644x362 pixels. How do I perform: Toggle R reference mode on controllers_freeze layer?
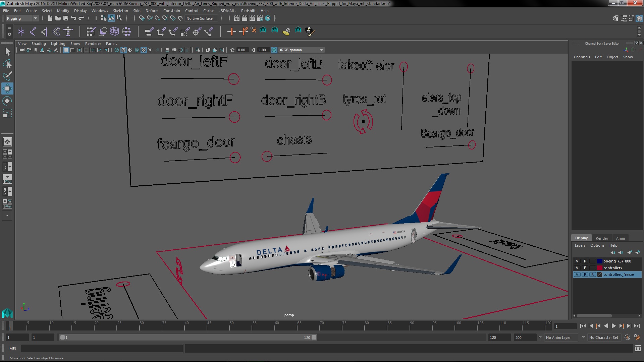tap(593, 275)
